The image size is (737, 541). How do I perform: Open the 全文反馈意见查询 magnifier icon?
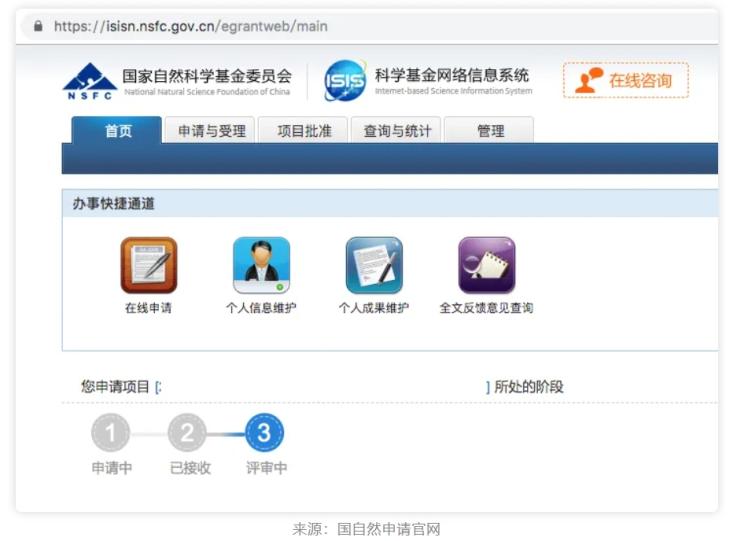tap(486, 265)
